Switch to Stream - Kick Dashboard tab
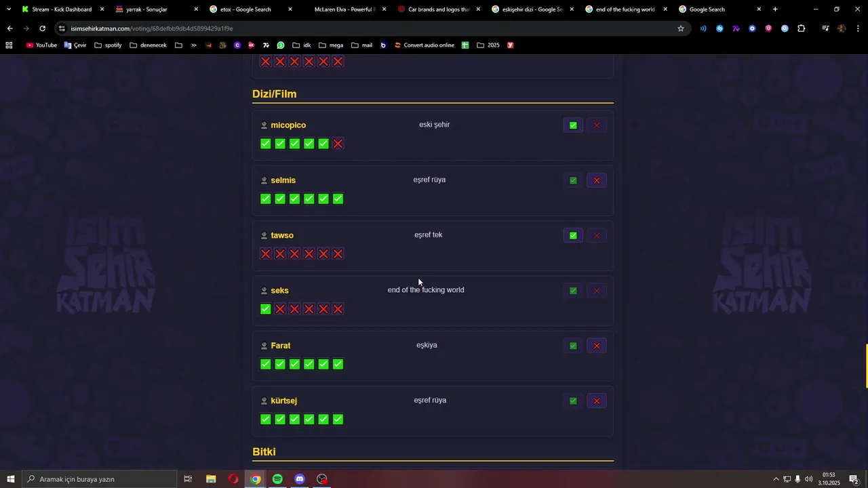This screenshot has width=868, height=488. coord(62,9)
